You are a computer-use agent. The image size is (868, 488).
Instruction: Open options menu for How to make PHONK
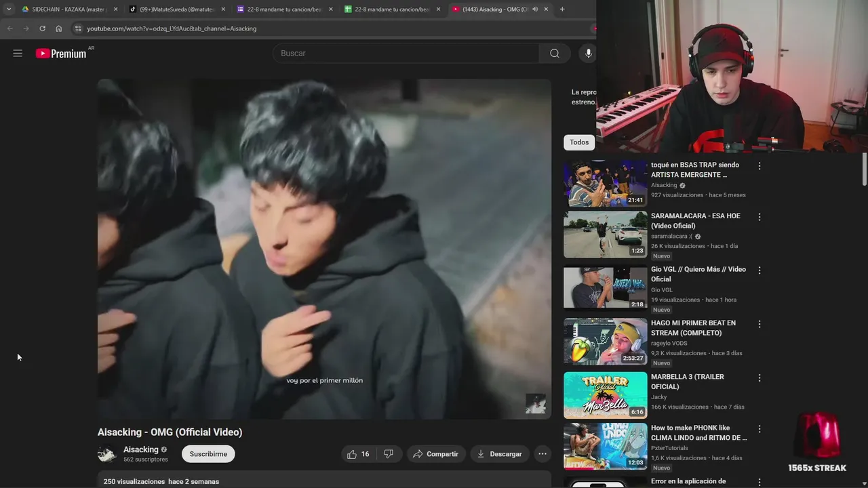pos(759,429)
